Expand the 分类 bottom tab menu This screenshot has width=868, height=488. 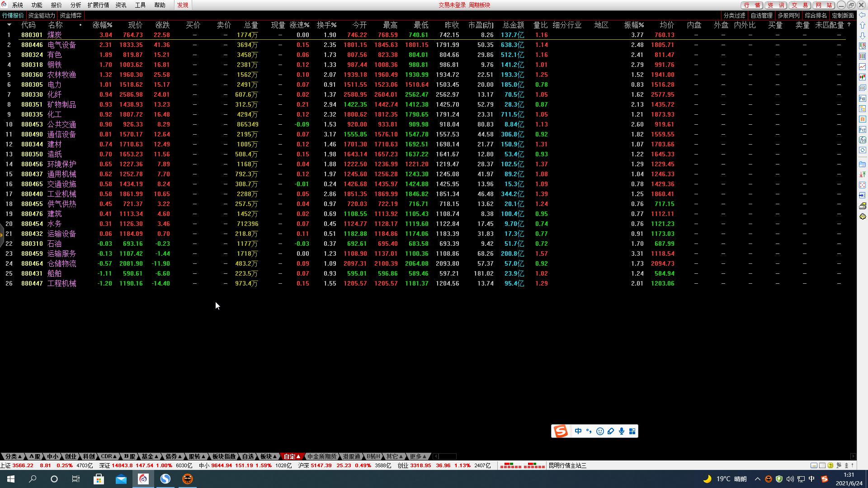(13, 456)
